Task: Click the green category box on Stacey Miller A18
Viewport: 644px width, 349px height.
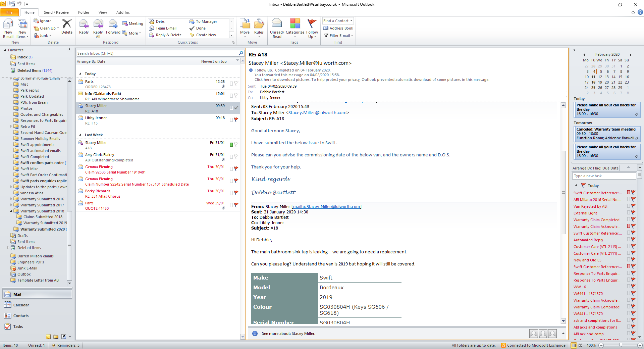Action: (x=231, y=145)
